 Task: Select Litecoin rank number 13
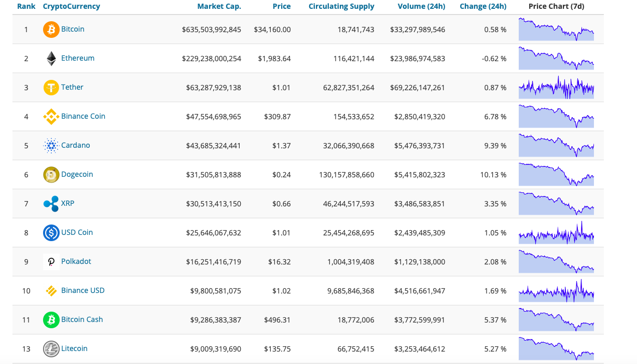26,349
